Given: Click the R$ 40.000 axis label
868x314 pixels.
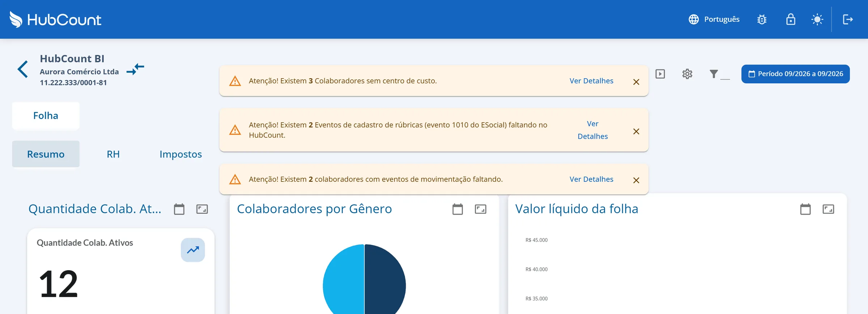Looking at the screenshot, I should 536,269.
